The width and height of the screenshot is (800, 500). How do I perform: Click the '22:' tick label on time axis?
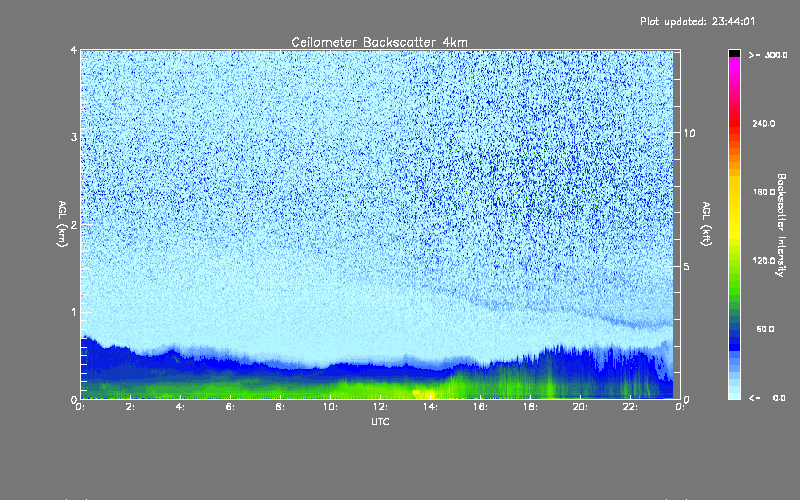pyautogui.click(x=630, y=407)
